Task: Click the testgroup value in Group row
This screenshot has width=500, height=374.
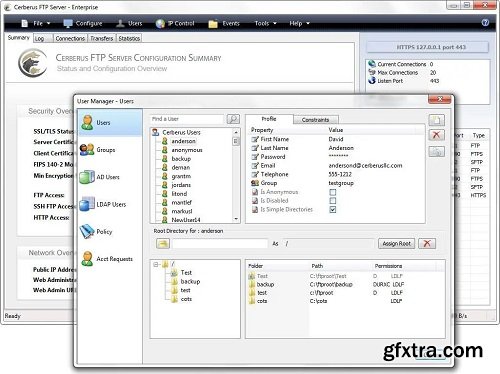Action: [x=341, y=183]
